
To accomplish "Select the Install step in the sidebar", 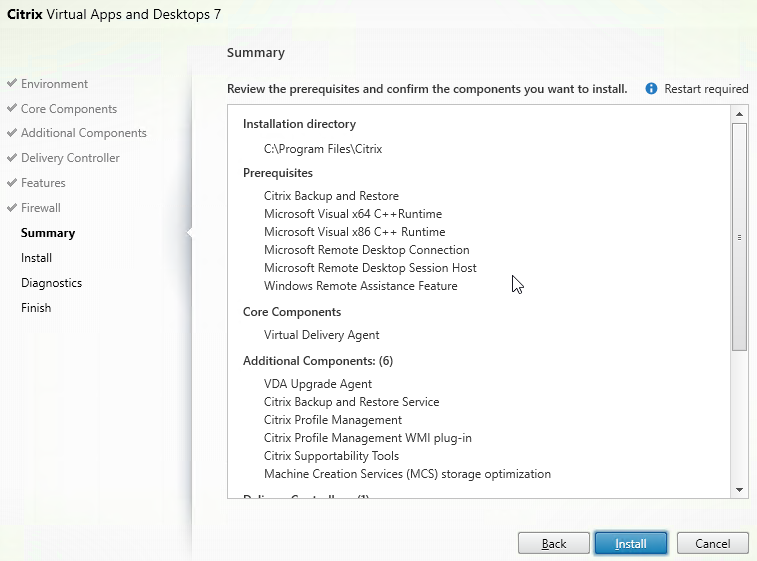I will (x=36, y=258).
